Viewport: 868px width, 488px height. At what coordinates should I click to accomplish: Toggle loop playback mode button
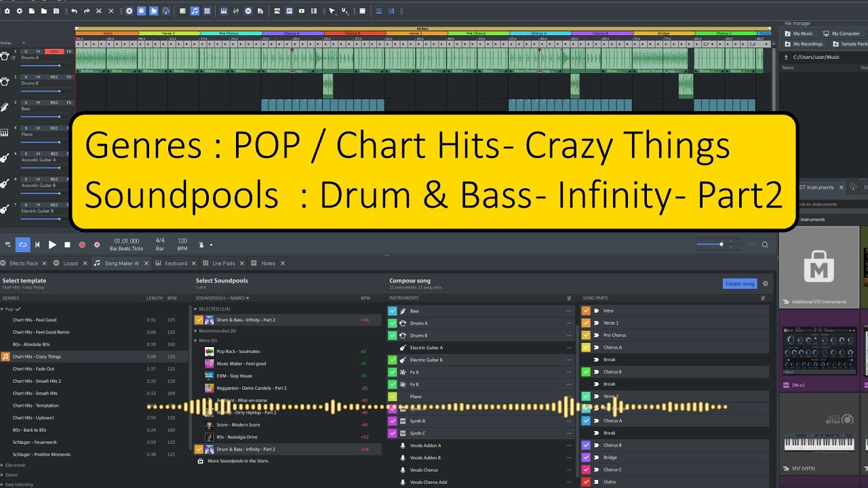[x=22, y=245]
